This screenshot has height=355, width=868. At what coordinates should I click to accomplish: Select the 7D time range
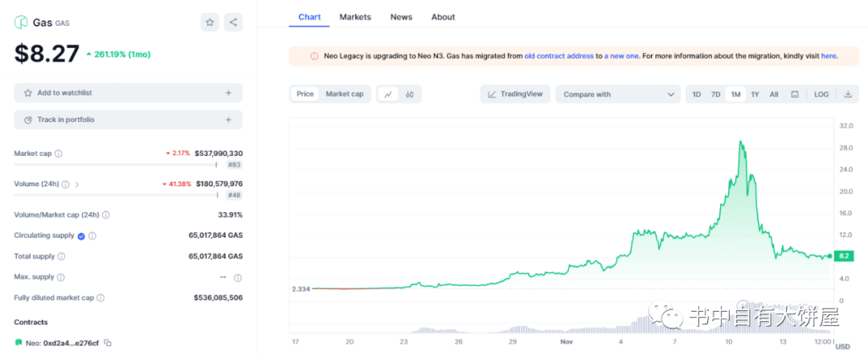point(715,94)
